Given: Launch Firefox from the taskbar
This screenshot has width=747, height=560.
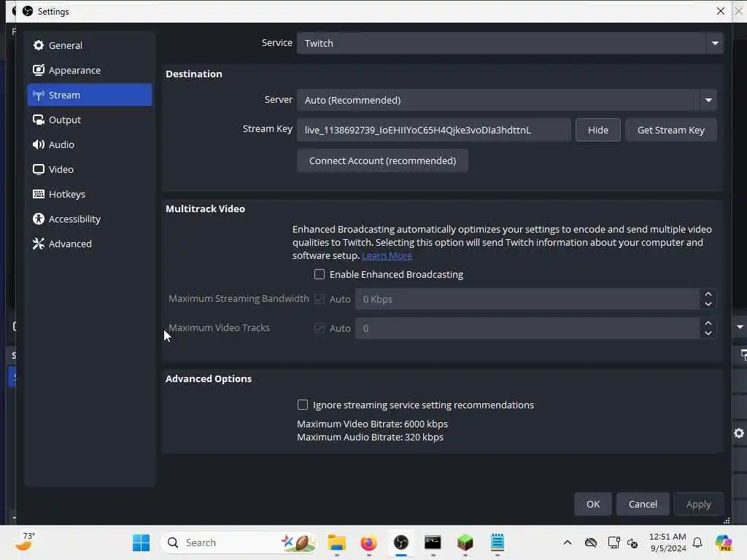Looking at the screenshot, I should (368, 542).
